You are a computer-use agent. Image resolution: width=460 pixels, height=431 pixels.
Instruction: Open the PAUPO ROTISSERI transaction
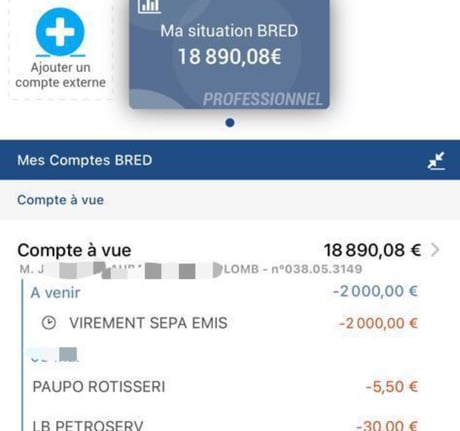pos(225,387)
